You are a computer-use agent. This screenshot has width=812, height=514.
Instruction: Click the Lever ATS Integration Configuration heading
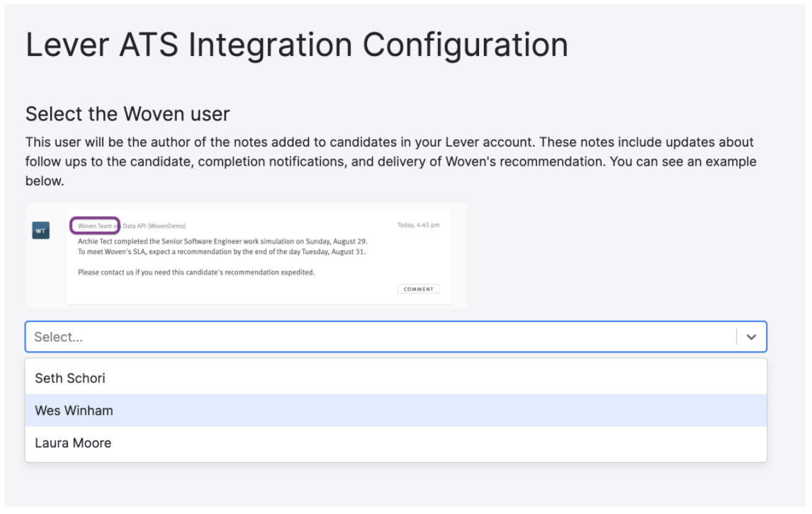pos(296,45)
